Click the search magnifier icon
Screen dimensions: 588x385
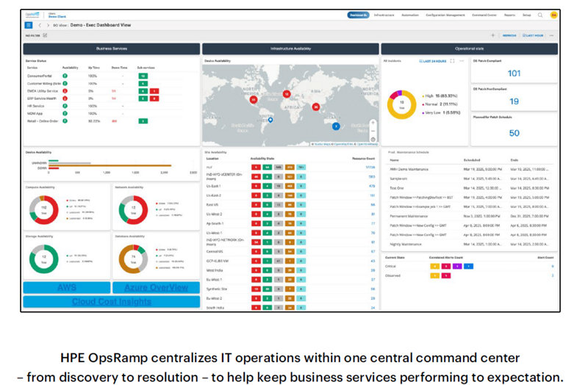[540, 15]
